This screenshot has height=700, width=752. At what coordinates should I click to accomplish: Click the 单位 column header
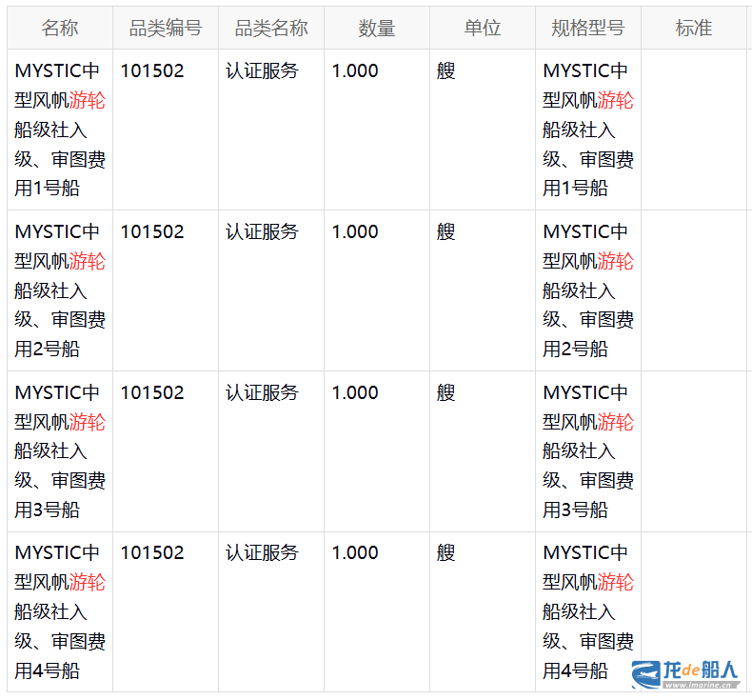pos(483,29)
